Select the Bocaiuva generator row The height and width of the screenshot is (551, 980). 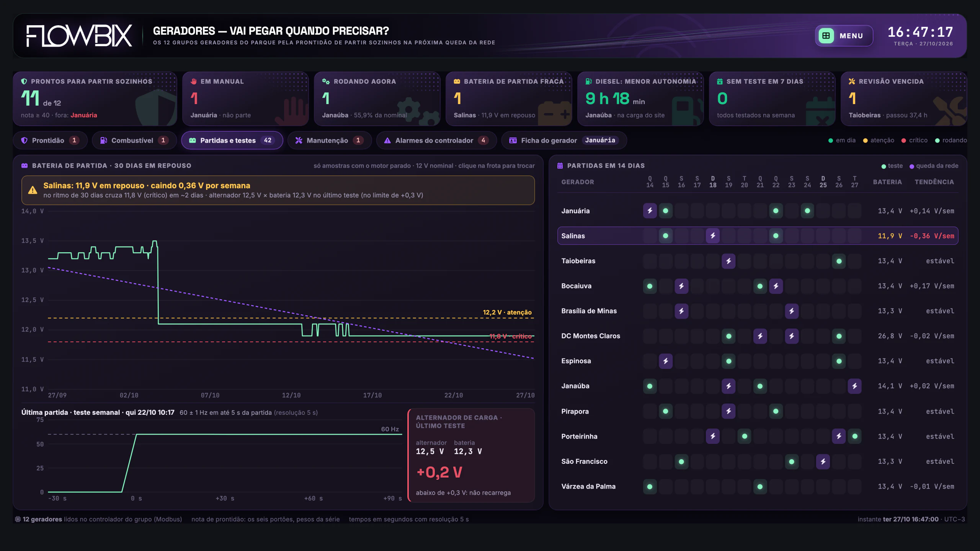[758, 286]
